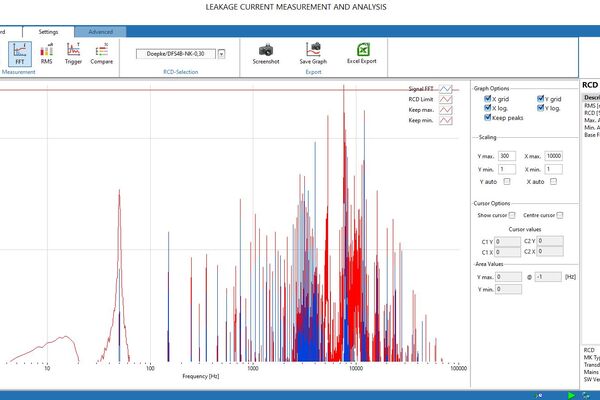Enable the Show cursor checkbox
600x400 pixels.
click(512, 215)
